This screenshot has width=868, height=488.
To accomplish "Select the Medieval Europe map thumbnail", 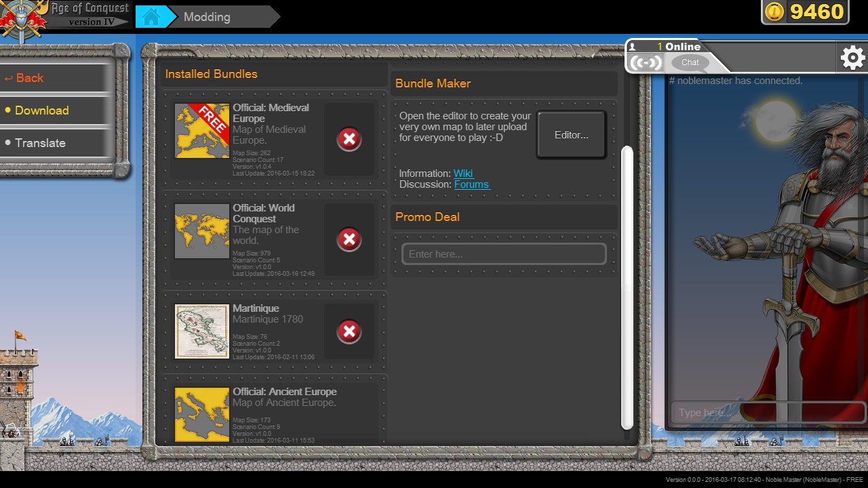I will (202, 131).
